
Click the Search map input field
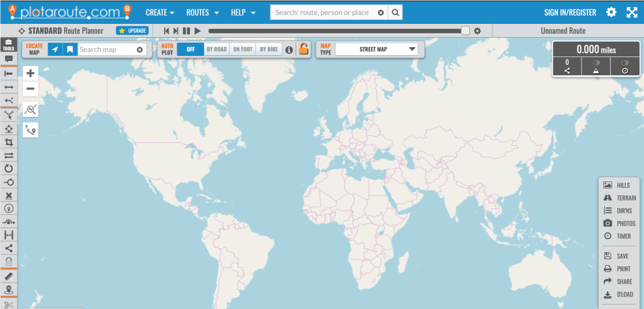pos(106,50)
